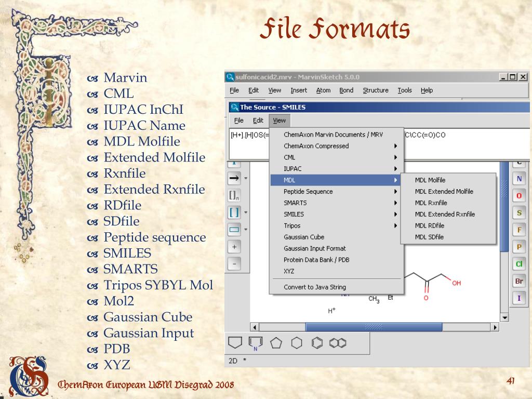Pick the Chlorine atom button

click(519, 263)
